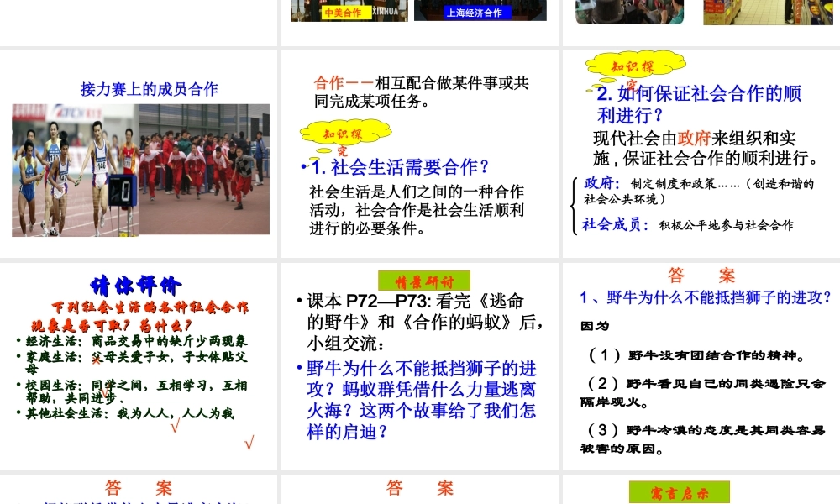Open slide '2. 如何保证社会合作的顺利进行'
Viewport: 840px width, 504px height.
pos(701,154)
